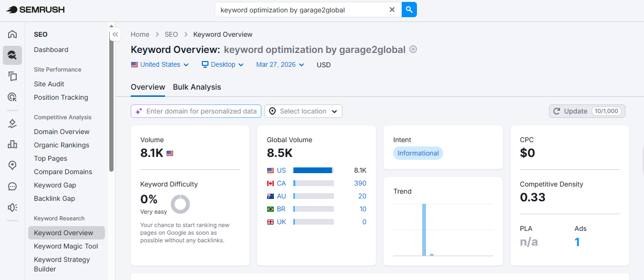Collapse the SEO sidebar with the double chevron

tap(115, 34)
